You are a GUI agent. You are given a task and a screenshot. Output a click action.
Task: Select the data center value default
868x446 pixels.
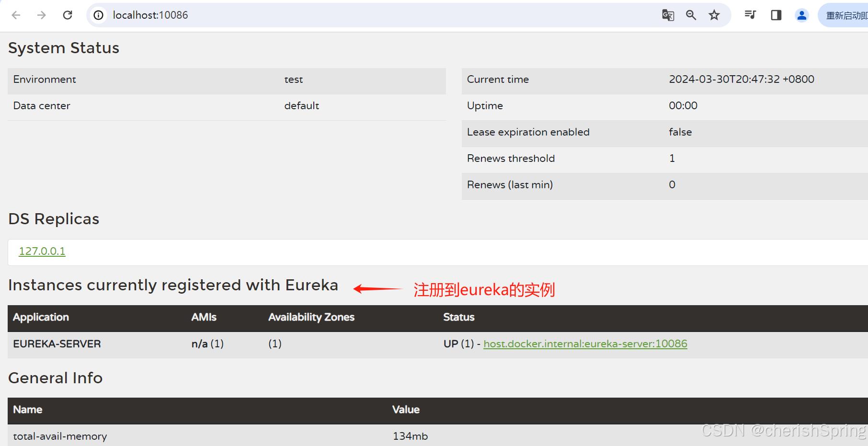(302, 106)
